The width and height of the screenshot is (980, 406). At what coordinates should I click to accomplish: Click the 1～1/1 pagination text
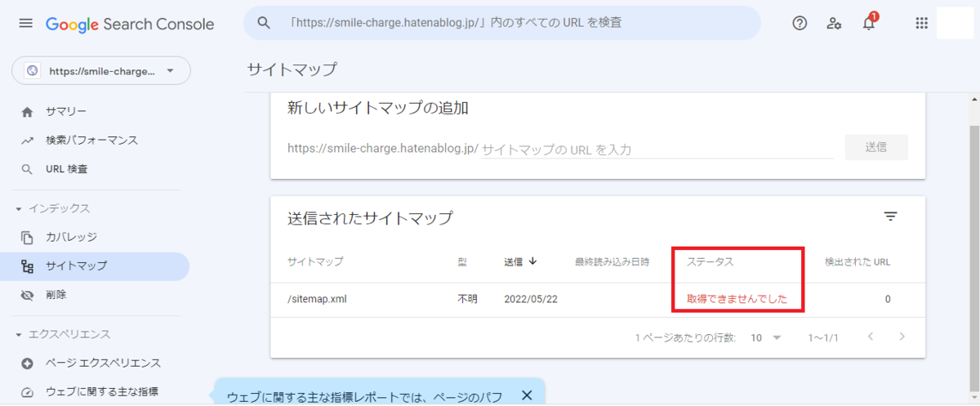click(x=823, y=337)
